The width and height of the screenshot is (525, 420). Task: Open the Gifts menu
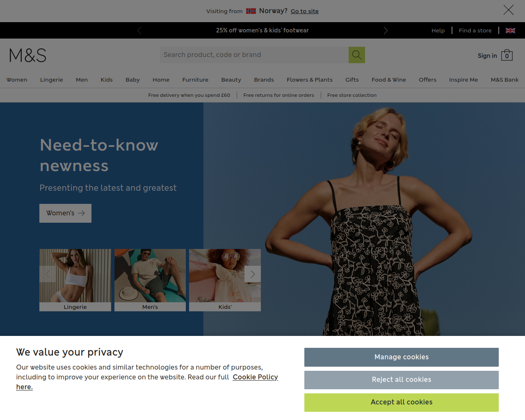(352, 80)
